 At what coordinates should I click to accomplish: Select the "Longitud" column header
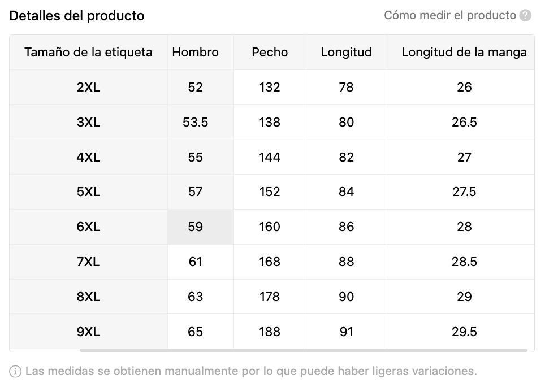[x=346, y=53]
